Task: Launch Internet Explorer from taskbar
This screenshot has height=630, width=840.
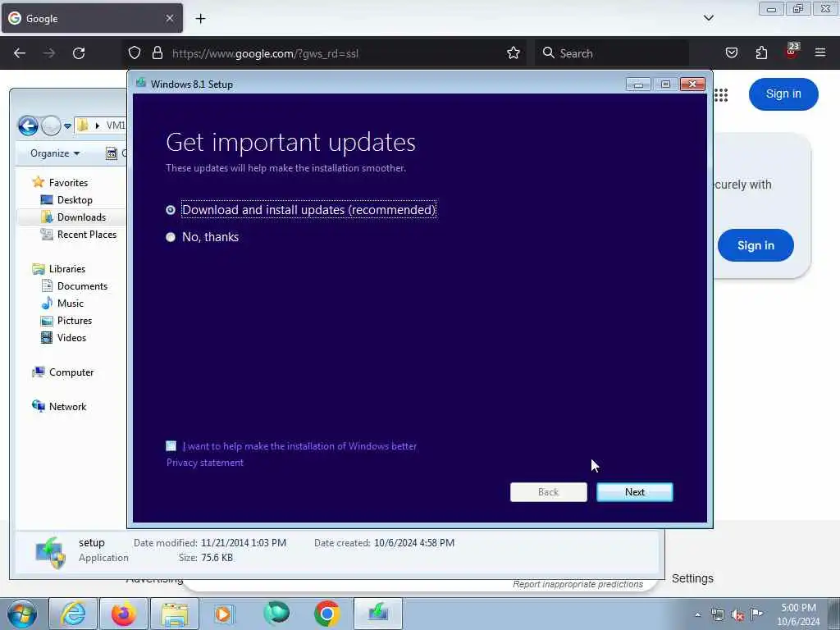Action: [73, 614]
